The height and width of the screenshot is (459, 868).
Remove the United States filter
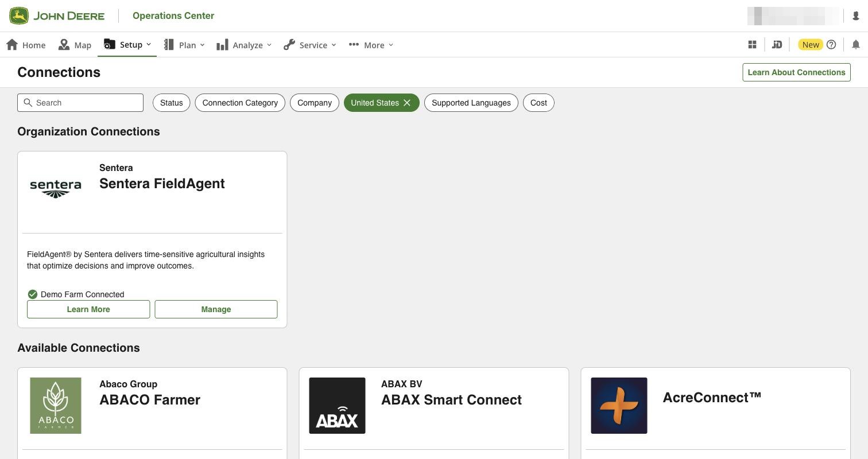coord(407,103)
